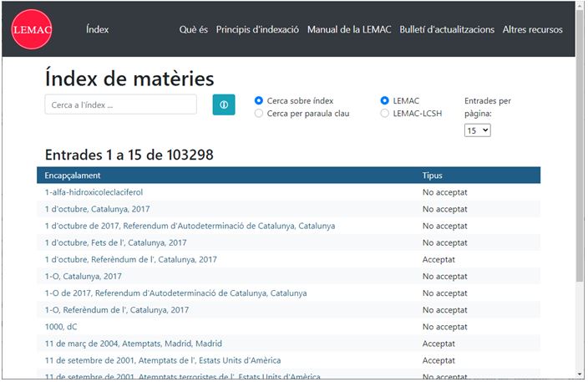Click the Índex de matèries title
This screenshot has width=588, height=382.
pyautogui.click(x=129, y=79)
